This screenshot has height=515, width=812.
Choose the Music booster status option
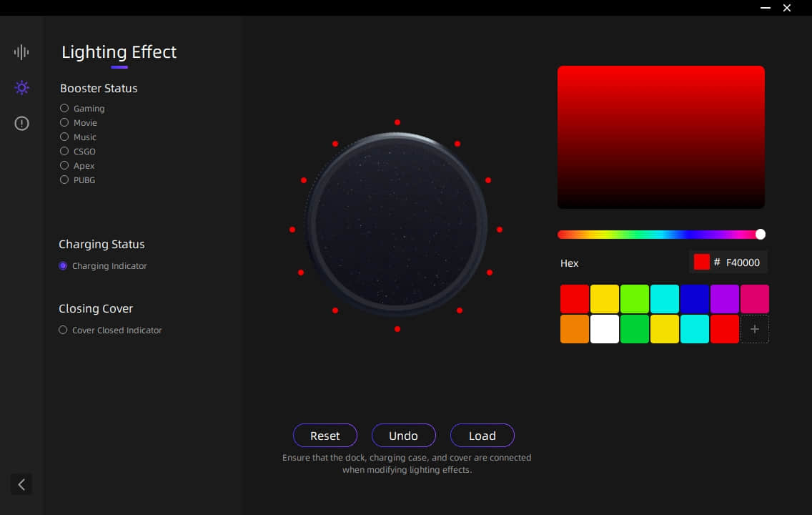(64, 137)
